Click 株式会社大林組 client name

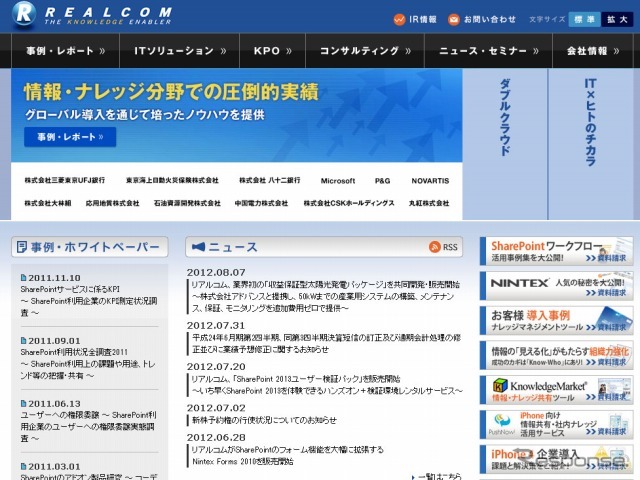[x=48, y=203]
